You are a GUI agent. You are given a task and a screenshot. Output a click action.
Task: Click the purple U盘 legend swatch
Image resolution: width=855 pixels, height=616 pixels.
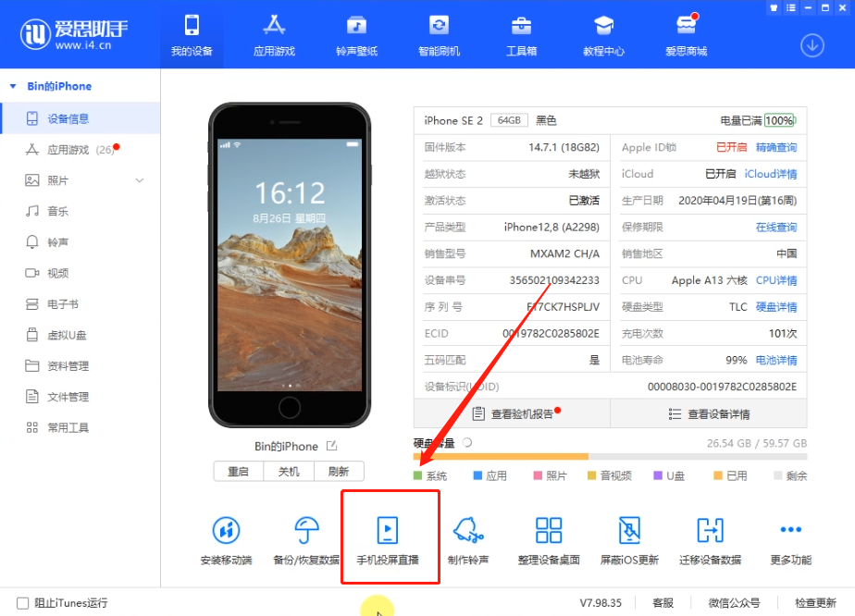658,475
